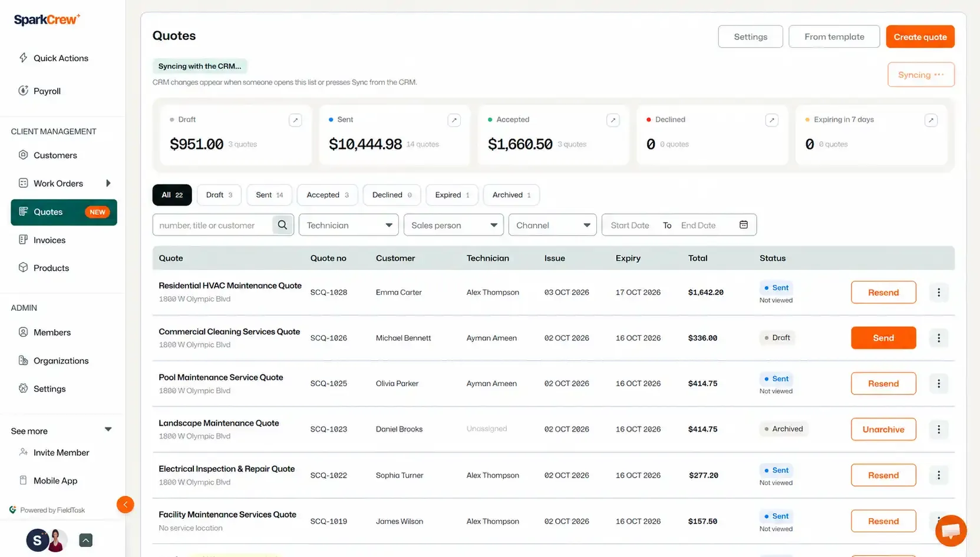Open the Accepted card arrow icon
The width and height of the screenshot is (980, 557).
(x=613, y=120)
